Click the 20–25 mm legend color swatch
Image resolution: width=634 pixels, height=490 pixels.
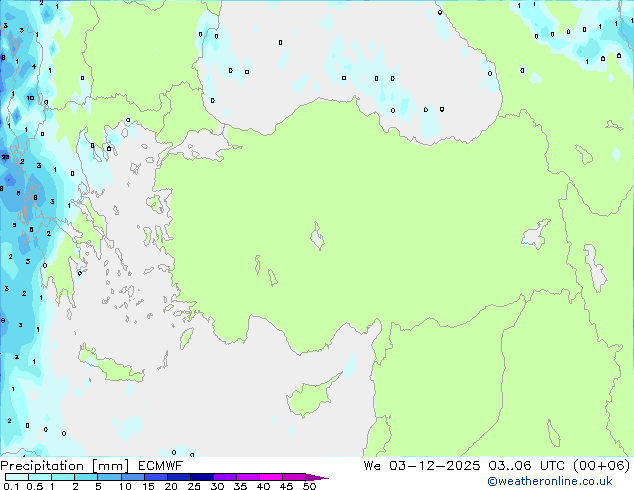tap(178, 477)
